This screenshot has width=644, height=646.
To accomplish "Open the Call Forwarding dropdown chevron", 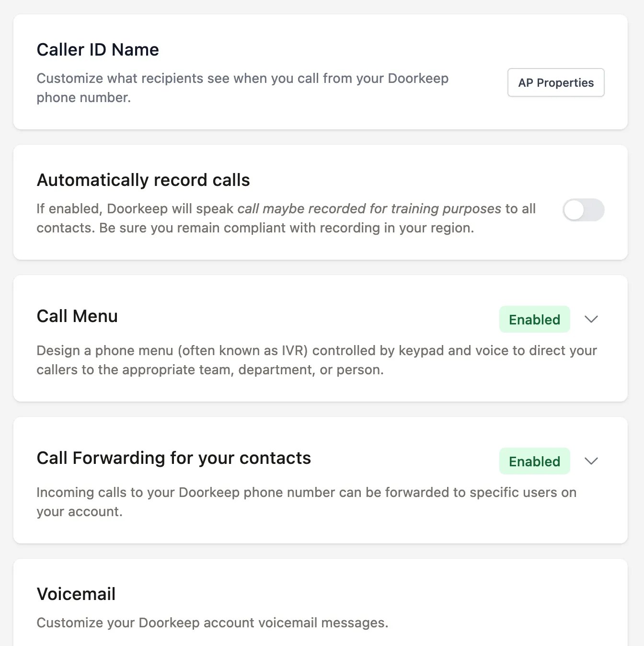I will coord(591,461).
